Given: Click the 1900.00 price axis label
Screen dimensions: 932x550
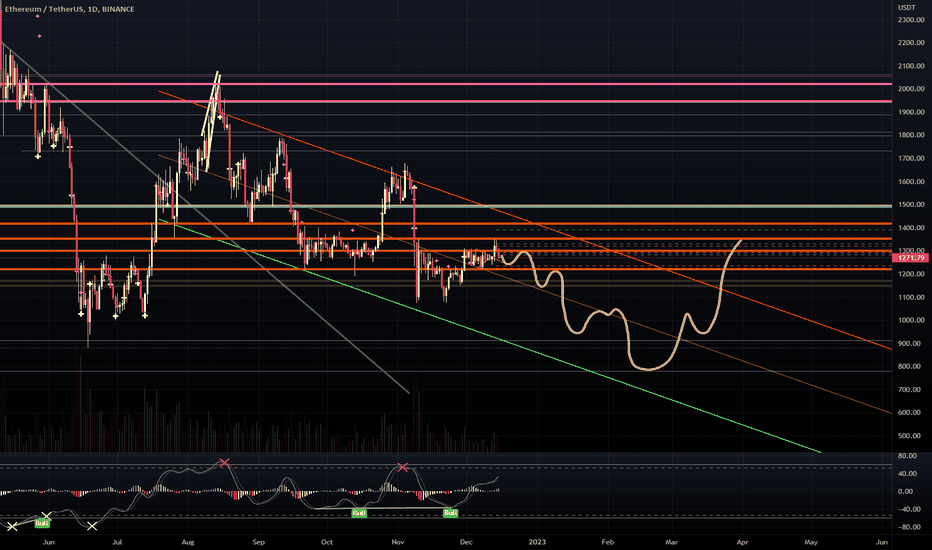Looking at the screenshot, I should click(911, 112).
